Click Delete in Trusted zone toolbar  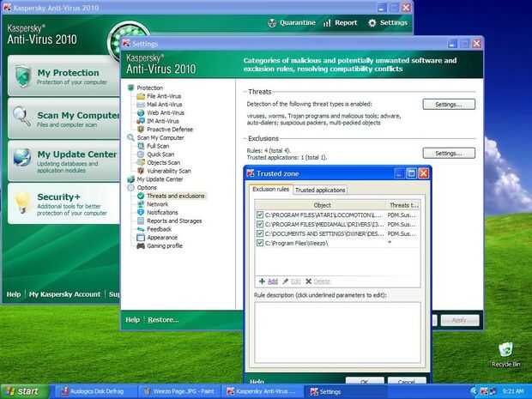[317, 281]
